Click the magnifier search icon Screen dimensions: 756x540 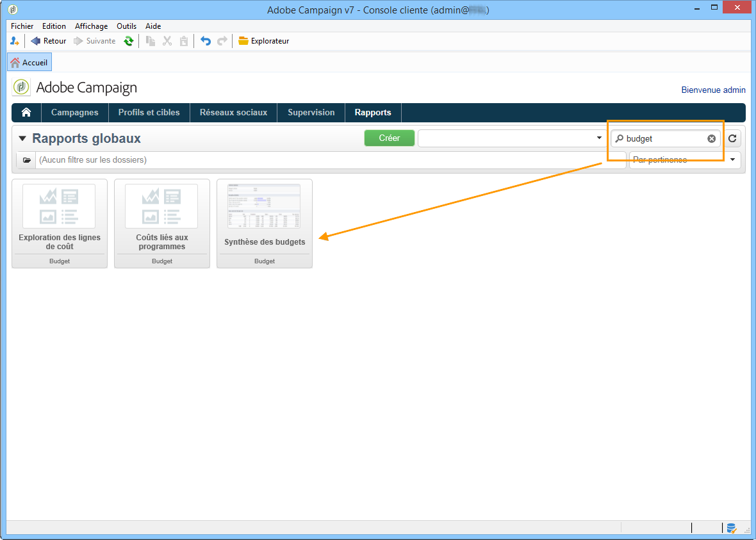(x=619, y=138)
